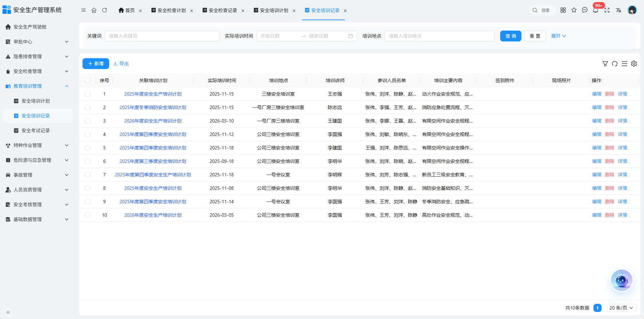
Task: Click the refresh page icon
Action: click(x=104, y=10)
